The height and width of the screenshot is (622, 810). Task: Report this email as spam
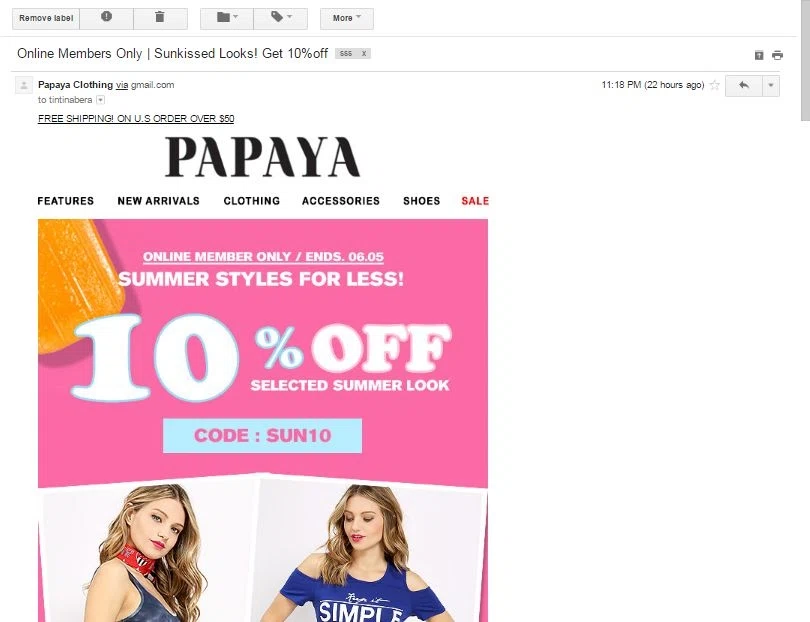(x=106, y=19)
